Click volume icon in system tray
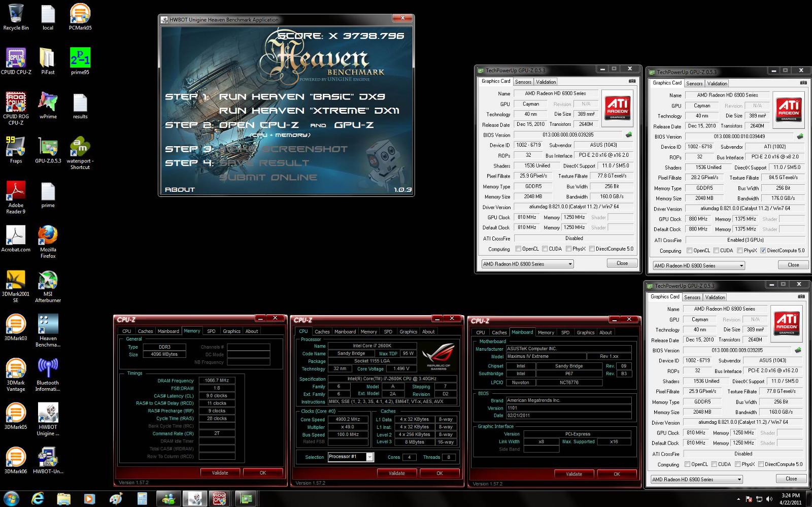 [769, 499]
